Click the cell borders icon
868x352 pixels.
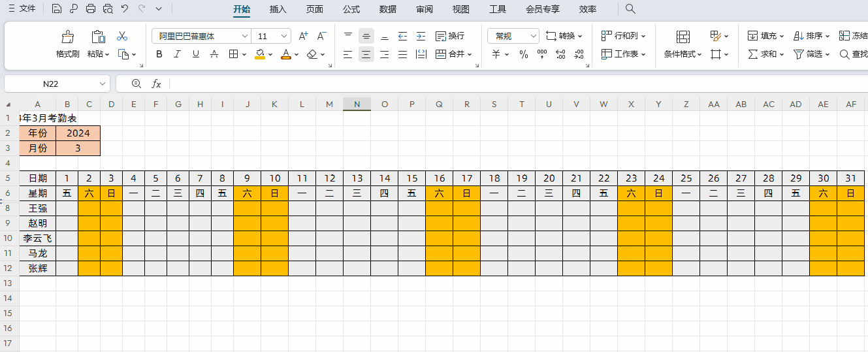point(233,54)
